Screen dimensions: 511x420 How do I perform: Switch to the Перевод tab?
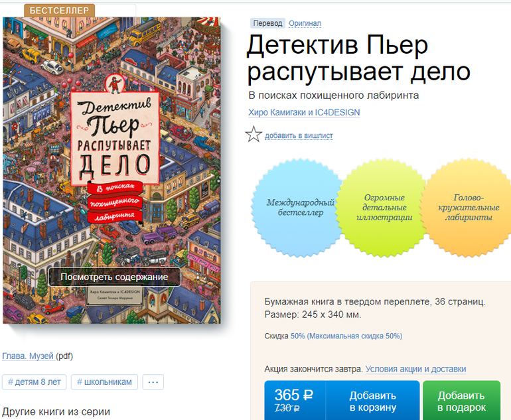pyautogui.click(x=267, y=23)
